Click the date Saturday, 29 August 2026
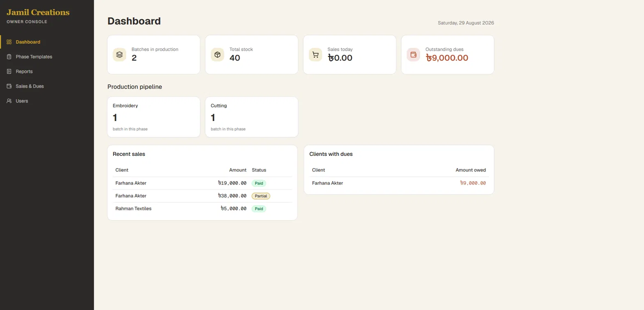 click(x=466, y=23)
